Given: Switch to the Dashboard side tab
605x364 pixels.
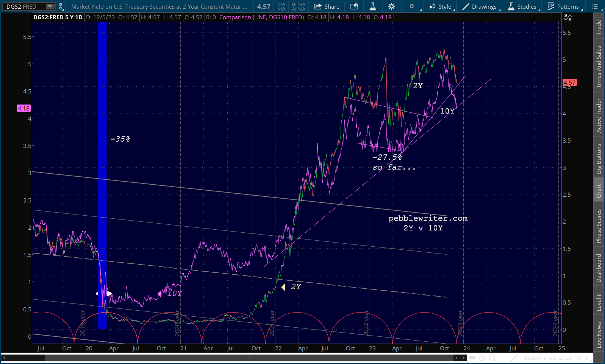Looking at the screenshot, I should point(599,268).
